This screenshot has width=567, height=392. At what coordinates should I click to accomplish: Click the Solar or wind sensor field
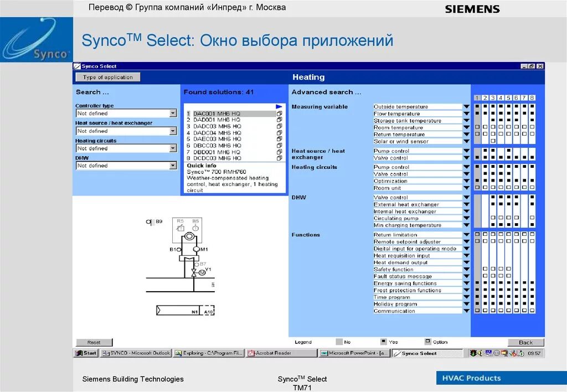pyautogui.click(x=417, y=141)
